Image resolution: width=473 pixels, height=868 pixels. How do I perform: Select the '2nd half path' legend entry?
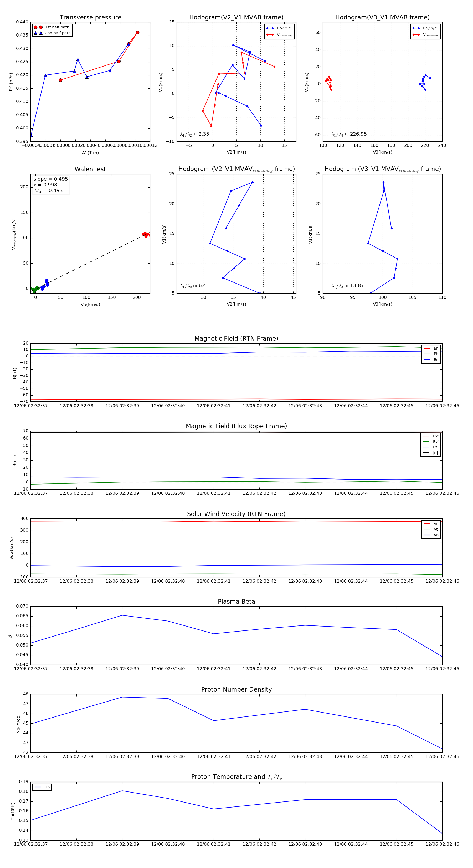click(x=52, y=33)
